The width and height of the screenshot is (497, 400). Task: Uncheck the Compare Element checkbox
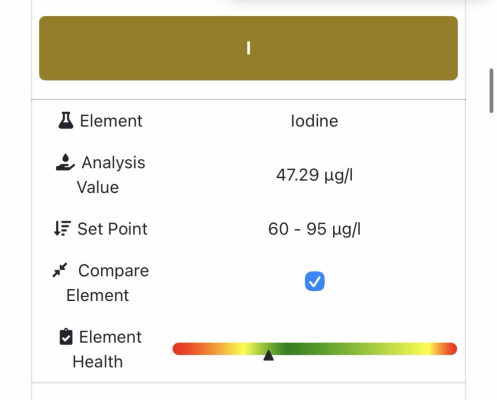[315, 281]
